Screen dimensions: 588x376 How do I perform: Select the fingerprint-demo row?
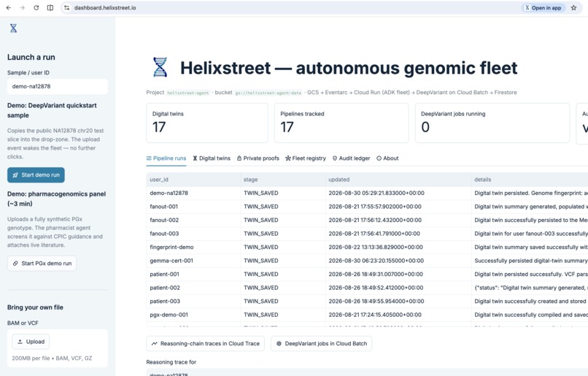pyautogui.click(x=367, y=247)
